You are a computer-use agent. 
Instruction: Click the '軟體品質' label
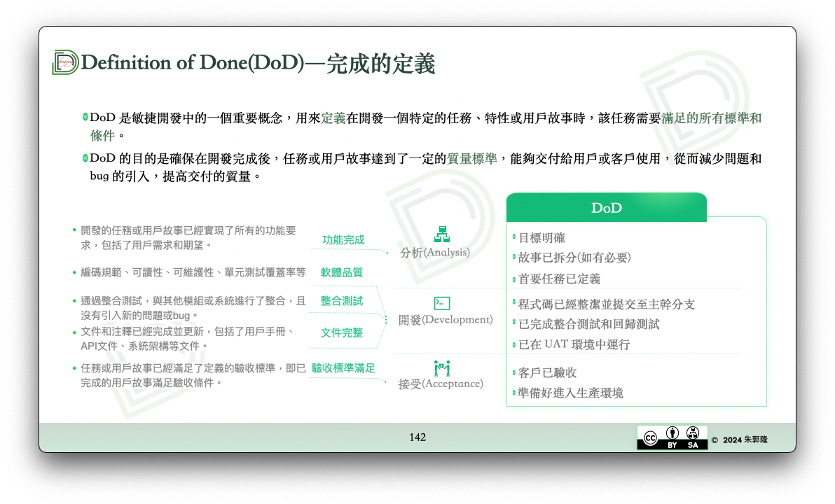[342, 272]
